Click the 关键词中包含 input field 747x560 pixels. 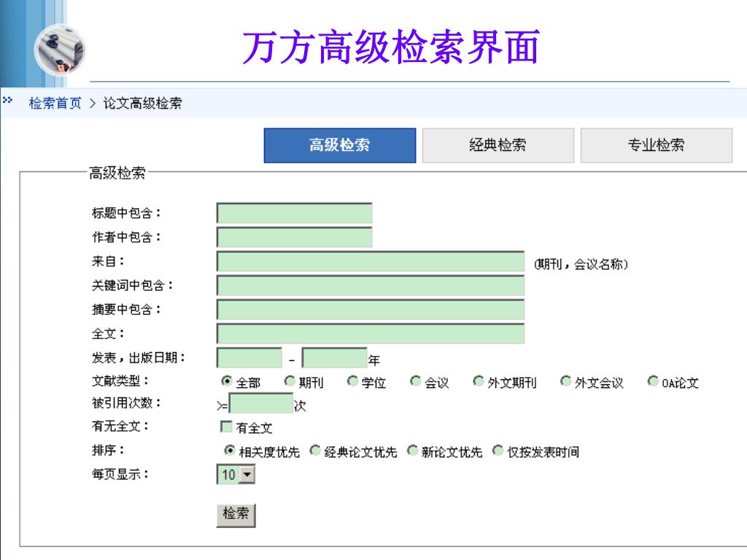371,285
